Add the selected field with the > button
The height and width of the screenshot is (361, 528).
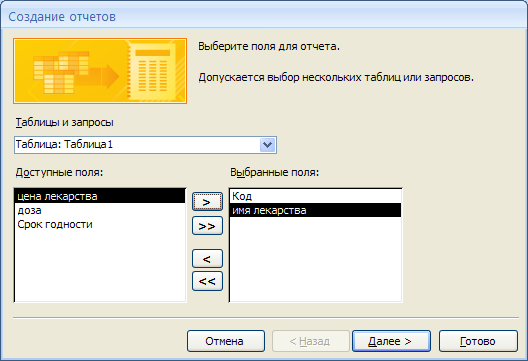[x=207, y=202]
